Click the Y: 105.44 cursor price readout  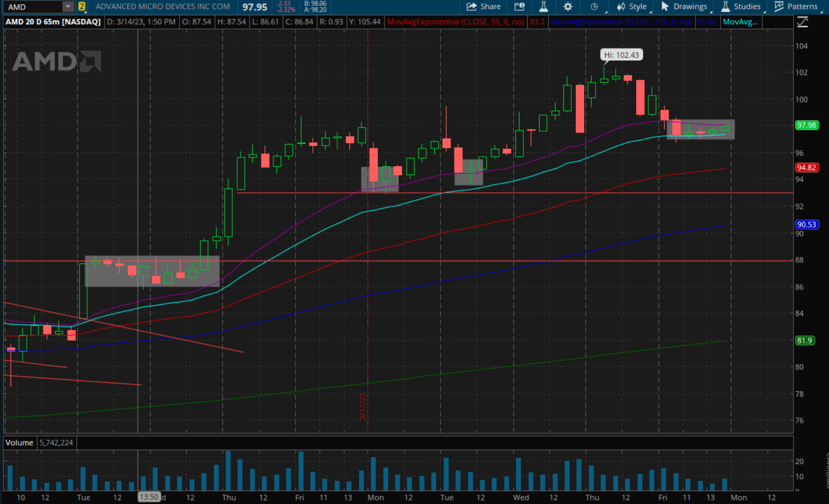point(365,22)
